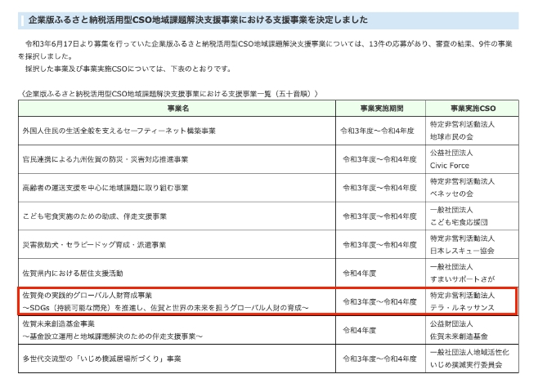Click the 事業実施期間 column header
The height and width of the screenshot is (392, 556).
(380, 108)
